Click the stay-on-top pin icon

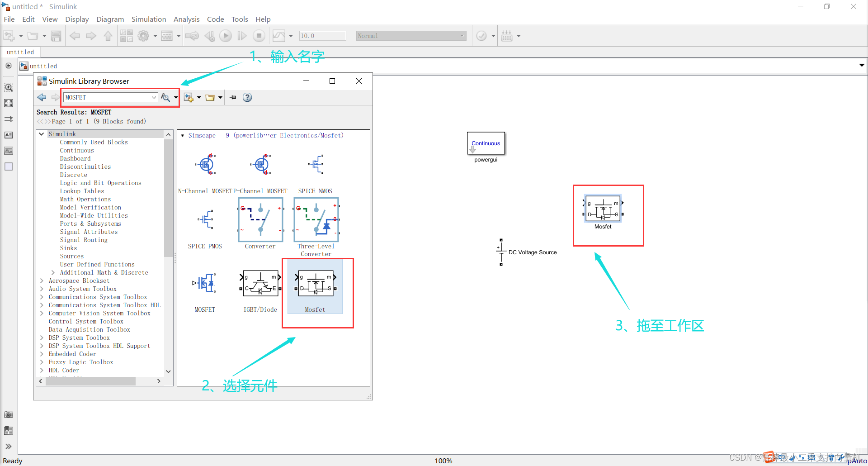[x=233, y=97]
